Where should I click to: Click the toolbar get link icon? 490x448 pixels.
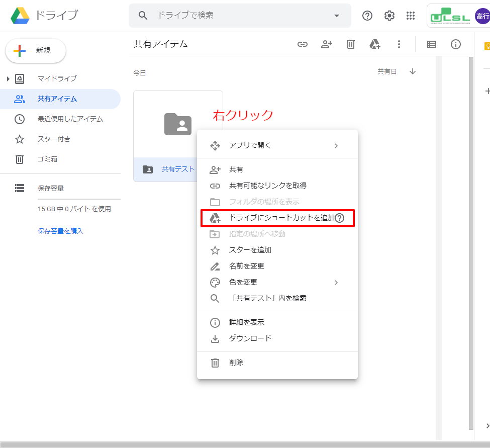tap(302, 44)
